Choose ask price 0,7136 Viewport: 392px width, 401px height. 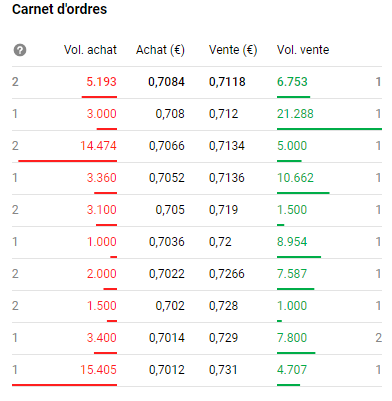click(227, 178)
